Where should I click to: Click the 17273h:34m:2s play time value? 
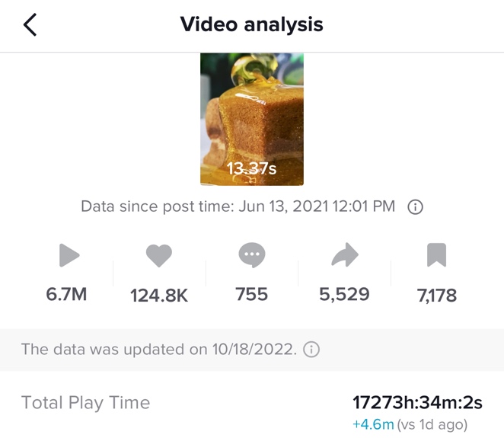[x=417, y=402]
